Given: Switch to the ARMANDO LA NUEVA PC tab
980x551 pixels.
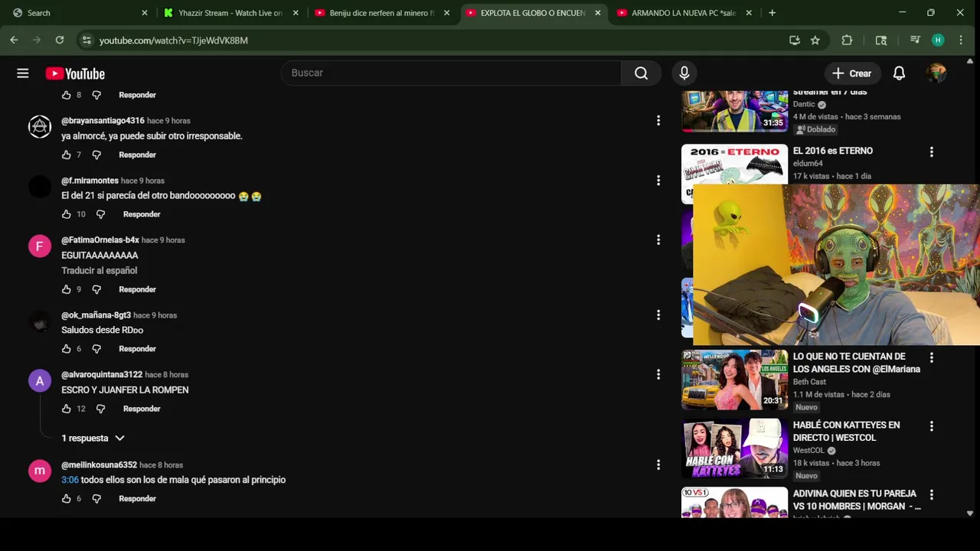Looking at the screenshot, I should point(684,13).
